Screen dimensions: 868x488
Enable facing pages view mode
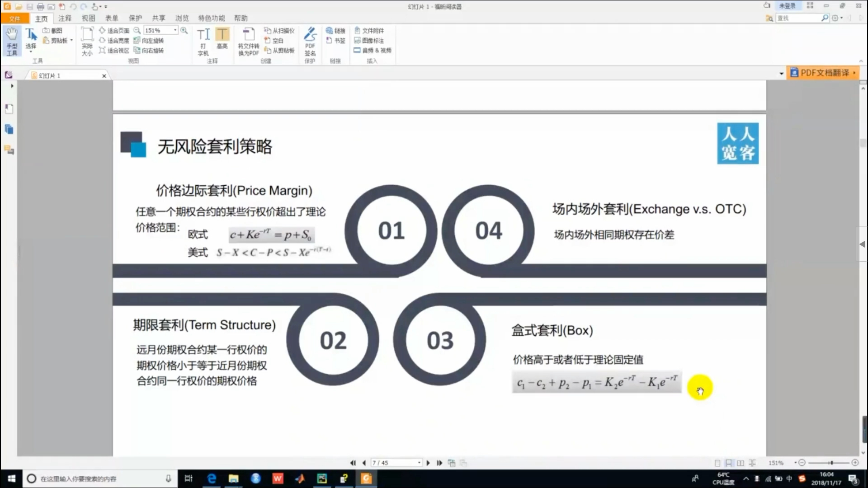pos(741,463)
